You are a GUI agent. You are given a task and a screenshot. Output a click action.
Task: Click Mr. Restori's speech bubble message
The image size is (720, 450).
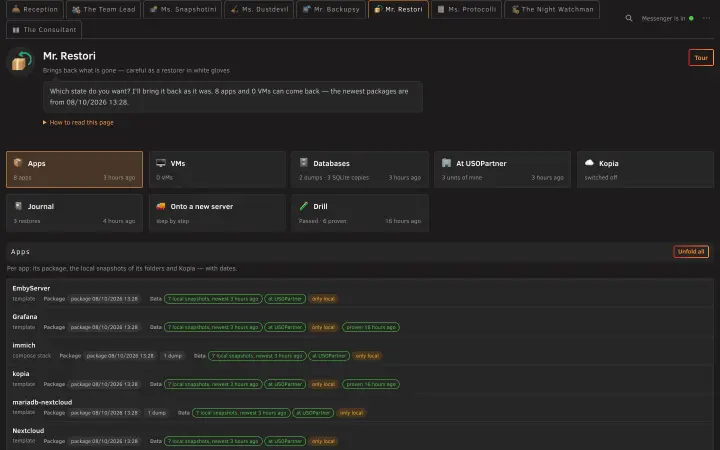[x=233, y=96]
